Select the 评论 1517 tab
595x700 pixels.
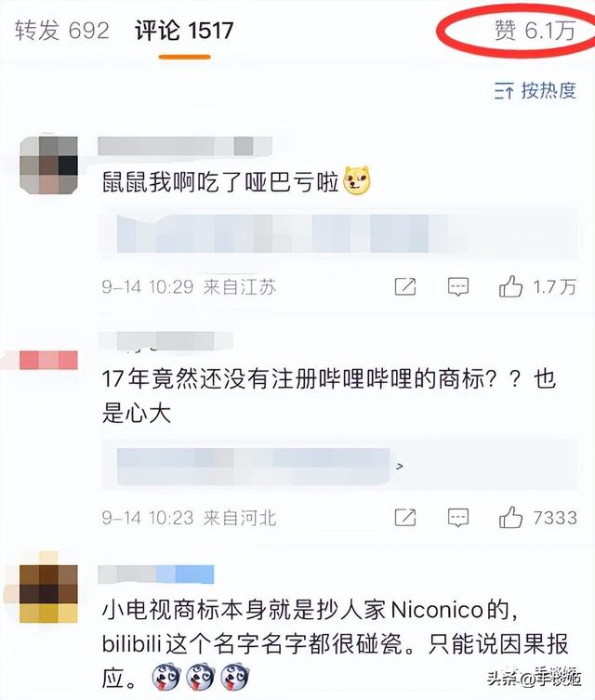pyautogui.click(x=184, y=31)
